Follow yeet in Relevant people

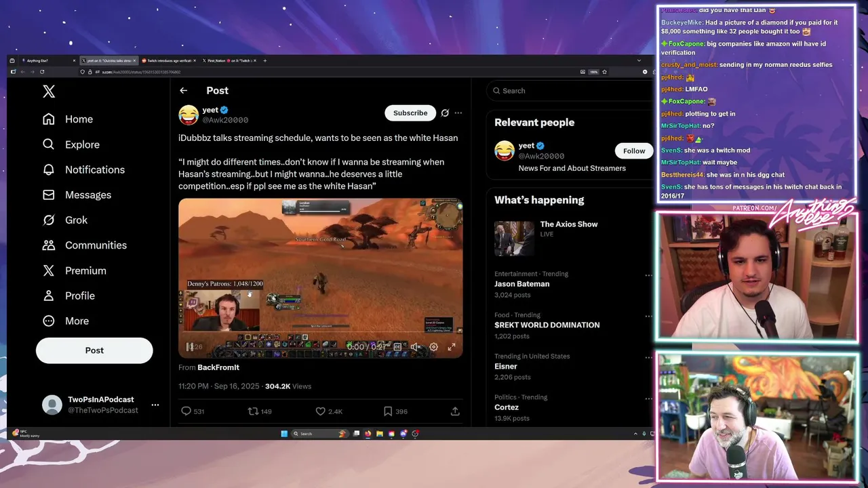634,151
